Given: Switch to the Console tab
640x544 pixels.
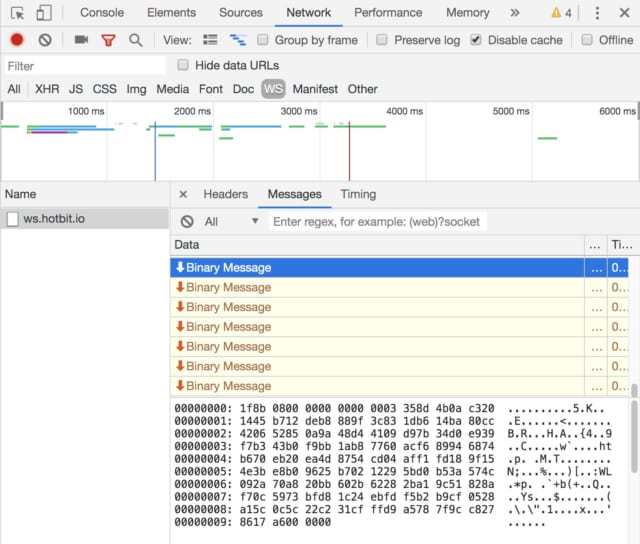Looking at the screenshot, I should pyautogui.click(x=102, y=13).
